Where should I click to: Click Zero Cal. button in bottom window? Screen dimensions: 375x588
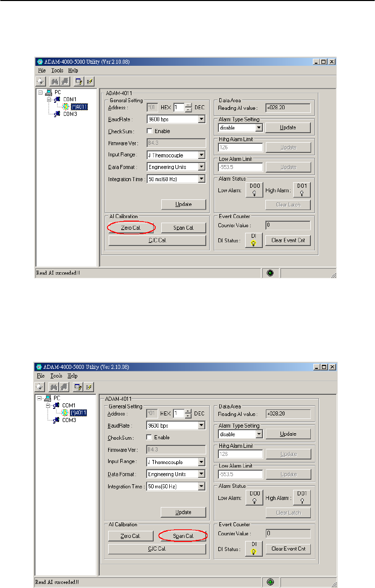130,536
